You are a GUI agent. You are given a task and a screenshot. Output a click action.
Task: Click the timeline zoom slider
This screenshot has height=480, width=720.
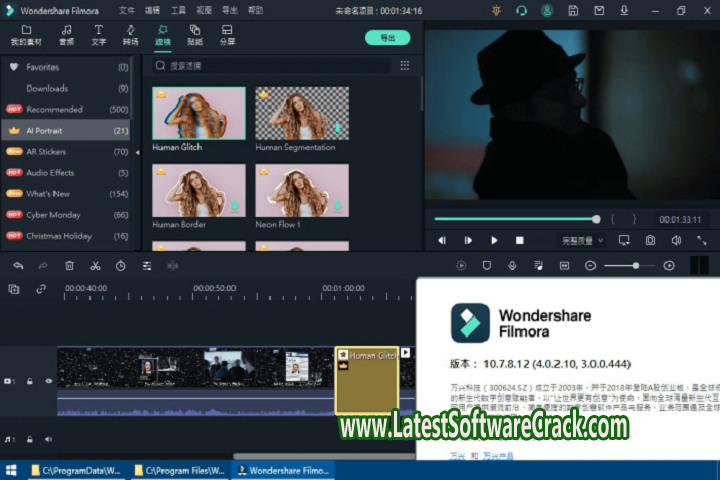[x=629, y=265]
